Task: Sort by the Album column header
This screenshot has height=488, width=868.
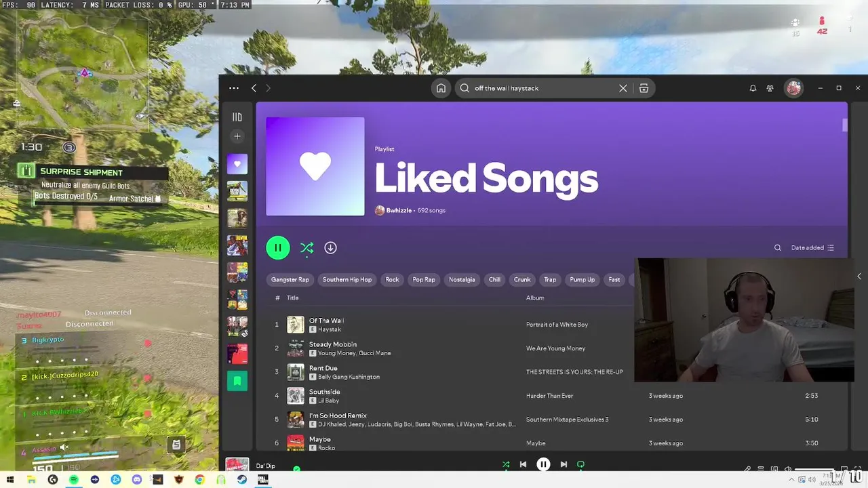Action: click(535, 298)
